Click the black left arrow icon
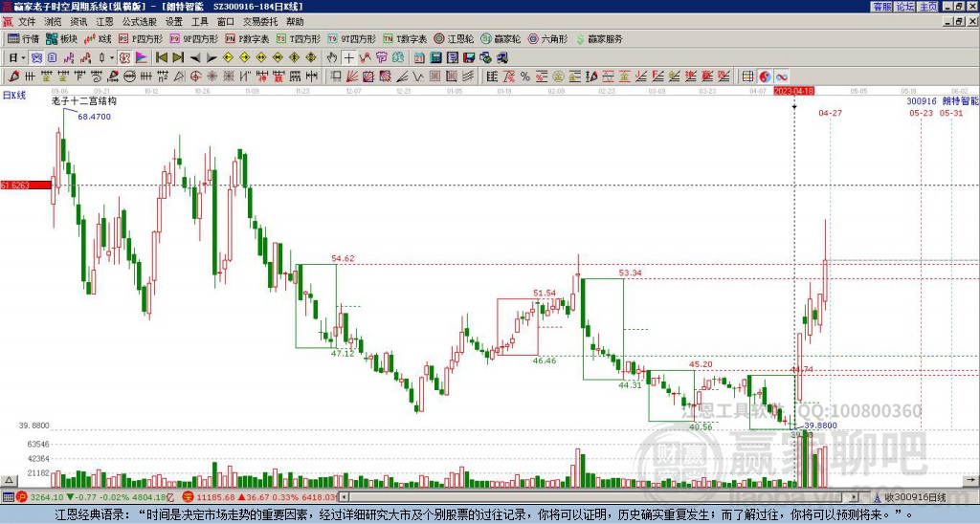980x524 pixels. 195,57
